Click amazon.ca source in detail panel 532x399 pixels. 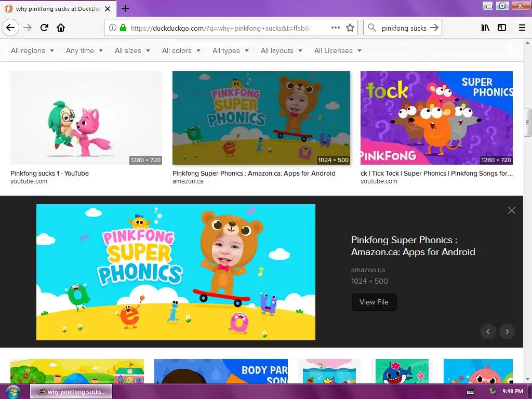click(x=368, y=270)
